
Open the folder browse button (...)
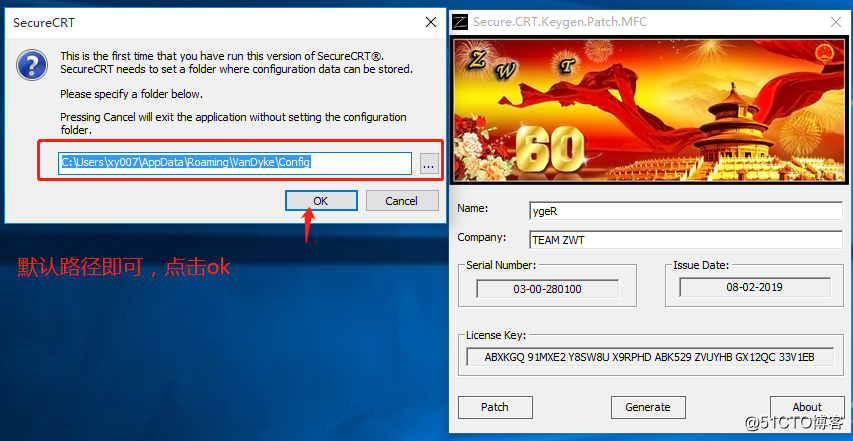[x=430, y=164]
